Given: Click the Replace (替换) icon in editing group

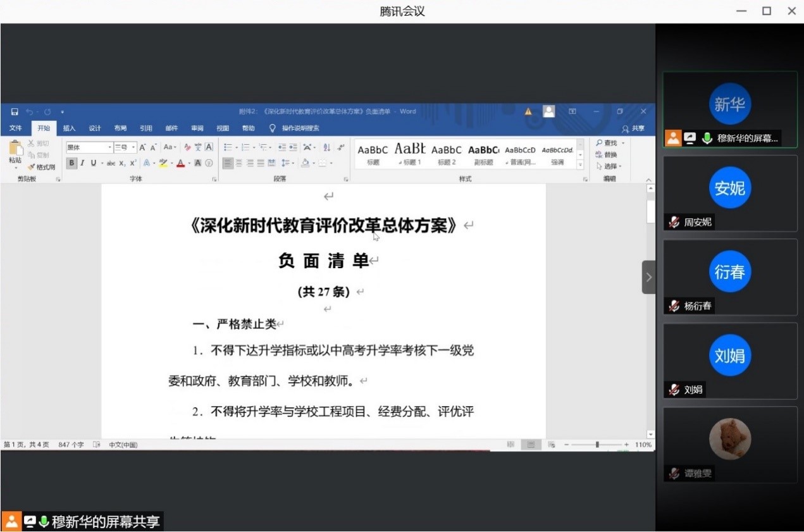Looking at the screenshot, I should coord(606,154).
